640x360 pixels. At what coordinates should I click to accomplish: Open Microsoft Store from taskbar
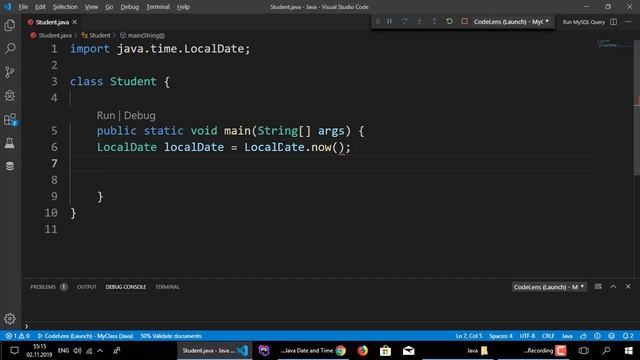(385, 351)
